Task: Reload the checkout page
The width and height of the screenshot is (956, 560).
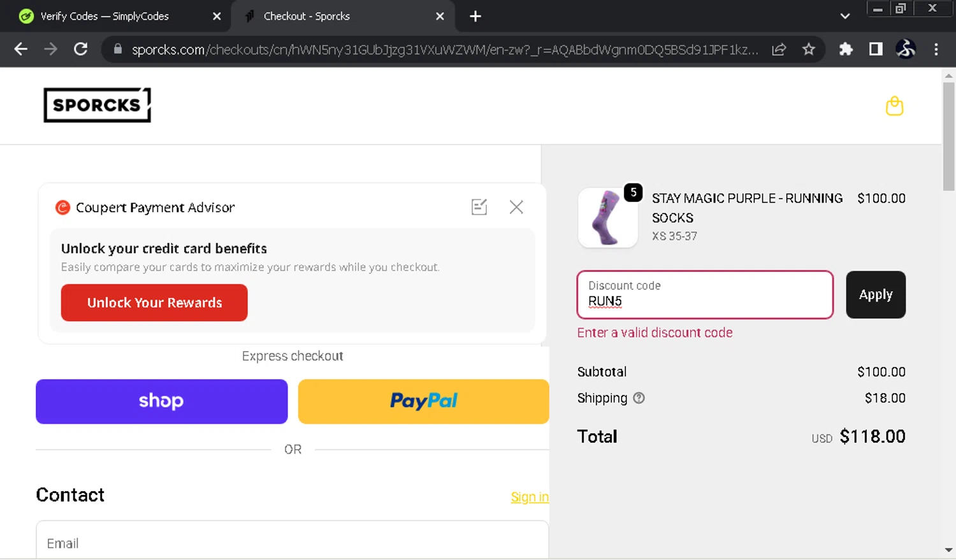Action: pos(80,49)
